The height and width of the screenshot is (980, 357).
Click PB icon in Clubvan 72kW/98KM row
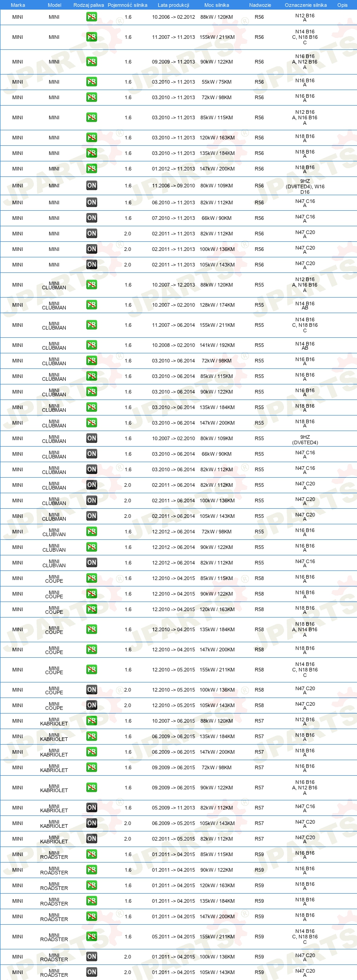click(91, 532)
